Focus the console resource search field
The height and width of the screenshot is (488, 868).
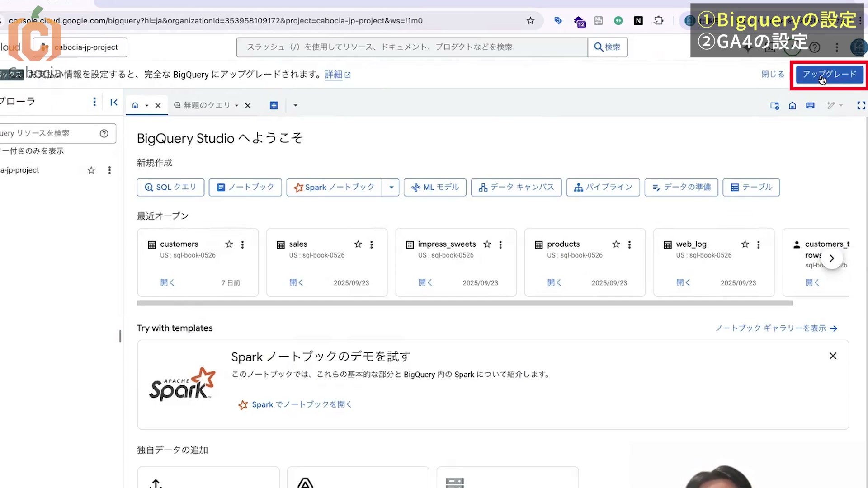412,47
